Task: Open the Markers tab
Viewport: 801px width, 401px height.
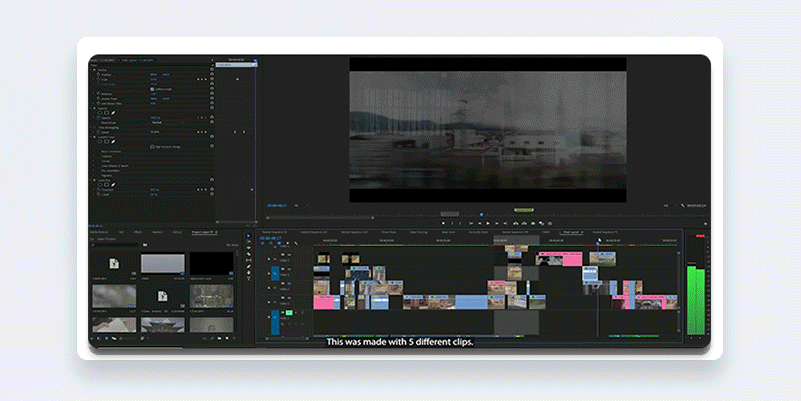Action: [157, 232]
